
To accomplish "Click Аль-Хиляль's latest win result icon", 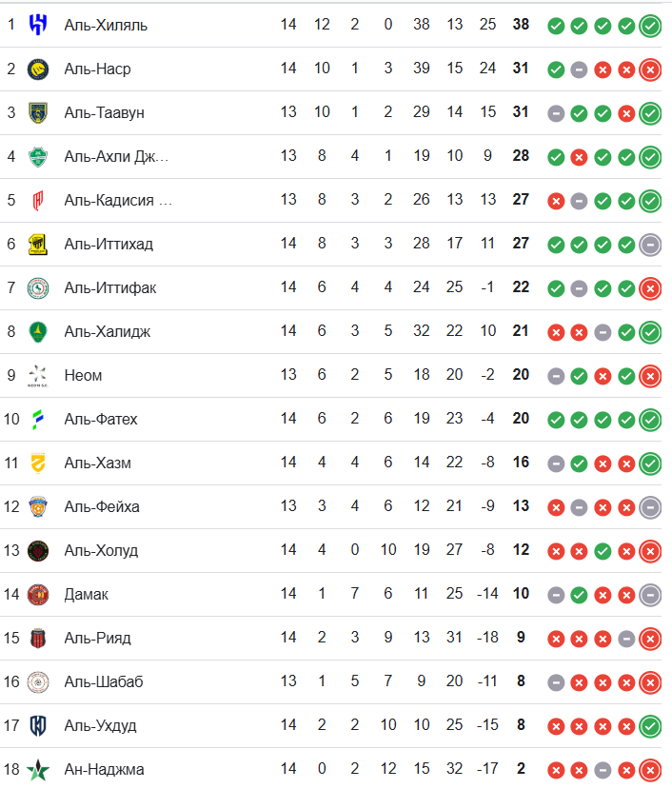I will point(650,26).
